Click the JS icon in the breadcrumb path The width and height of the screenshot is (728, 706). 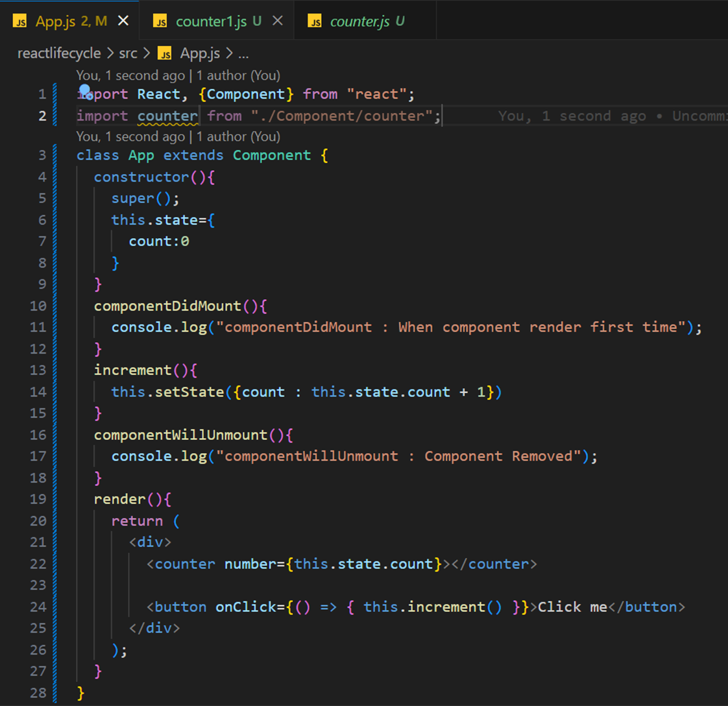point(165,53)
